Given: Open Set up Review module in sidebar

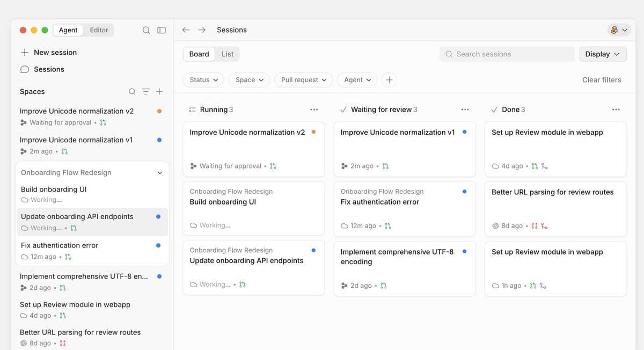Looking at the screenshot, I should pyautogui.click(x=91, y=310).
